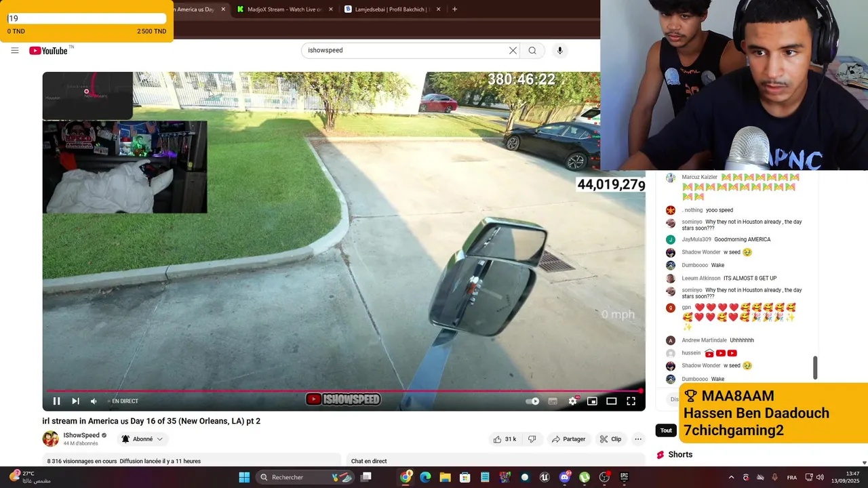Image resolution: width=868 pixels, height=488 pixels.
Task: Show hidden system tray icons
Action: pos(731,477)
